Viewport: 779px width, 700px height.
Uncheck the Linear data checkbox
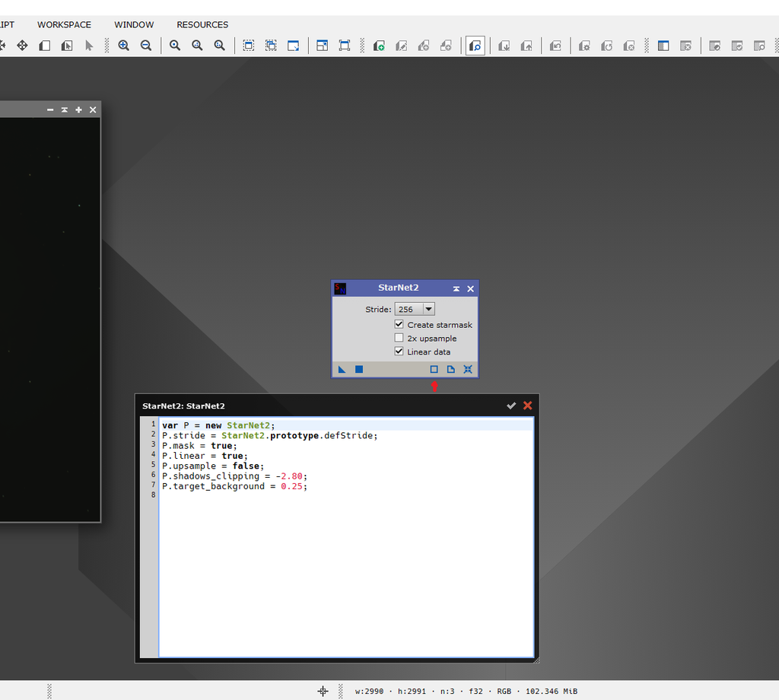[399, 352]
